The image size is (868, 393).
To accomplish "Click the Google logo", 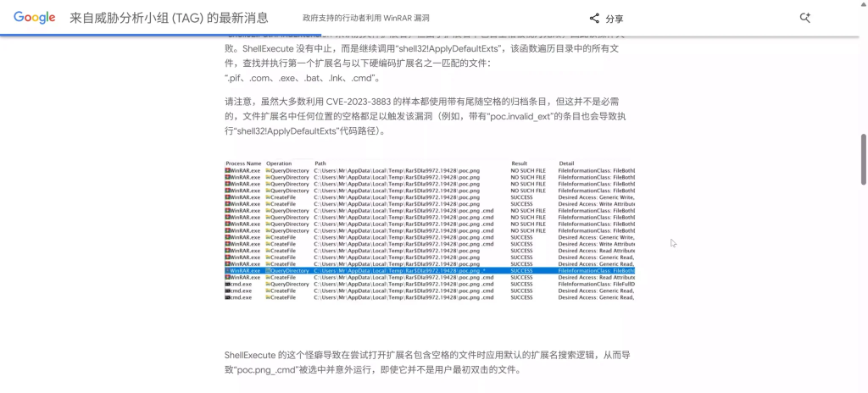I will click(x=34, y=18).
